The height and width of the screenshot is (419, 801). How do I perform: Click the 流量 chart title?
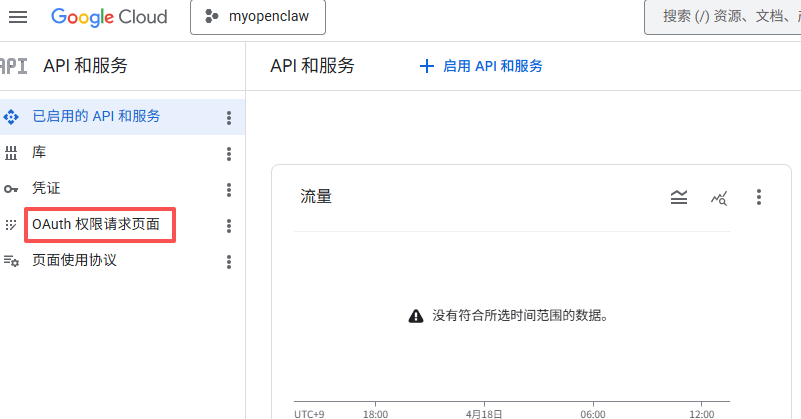316,197
